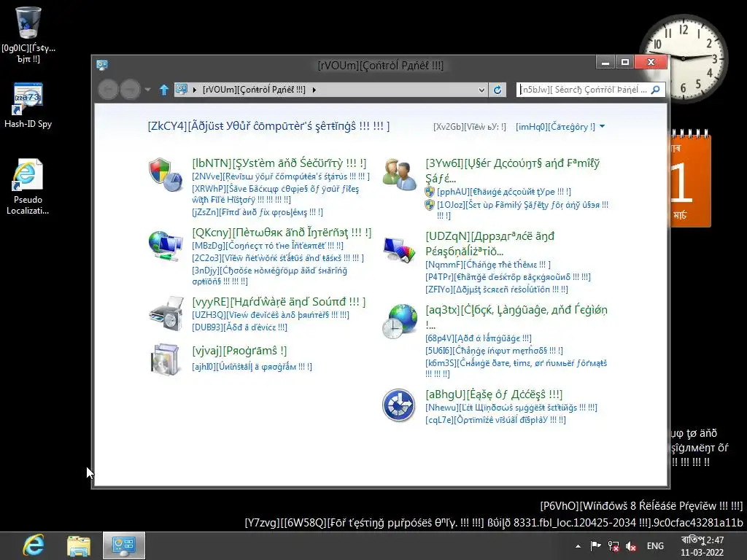This screenshot has height=560, width=747.
Task: Expand arrow before Control Panel breadcrumb
Action: pos(195,90)
